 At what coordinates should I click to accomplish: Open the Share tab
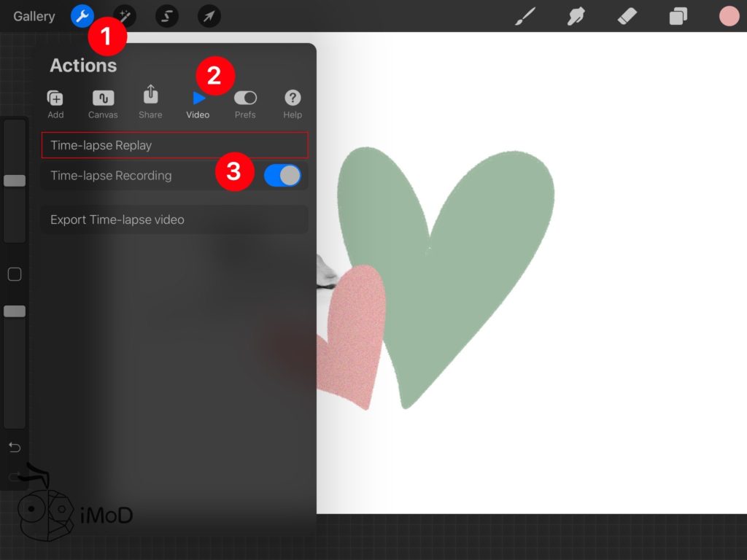point(150,103)
